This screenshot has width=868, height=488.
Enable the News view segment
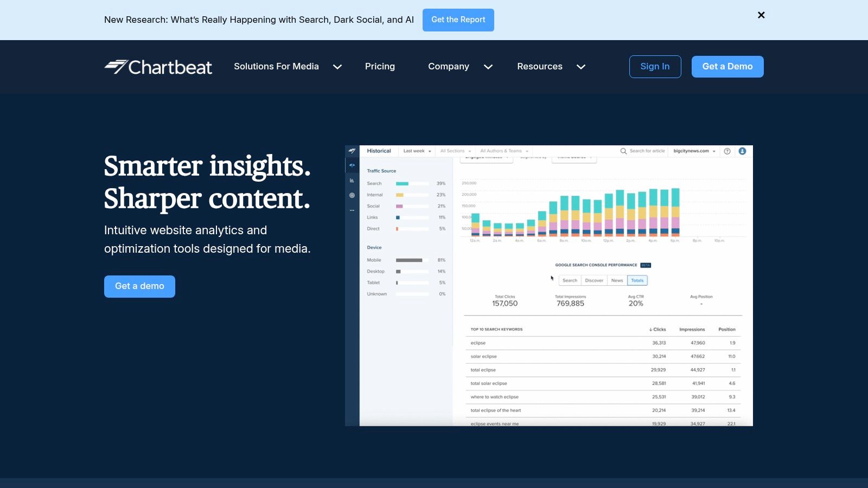617,280
